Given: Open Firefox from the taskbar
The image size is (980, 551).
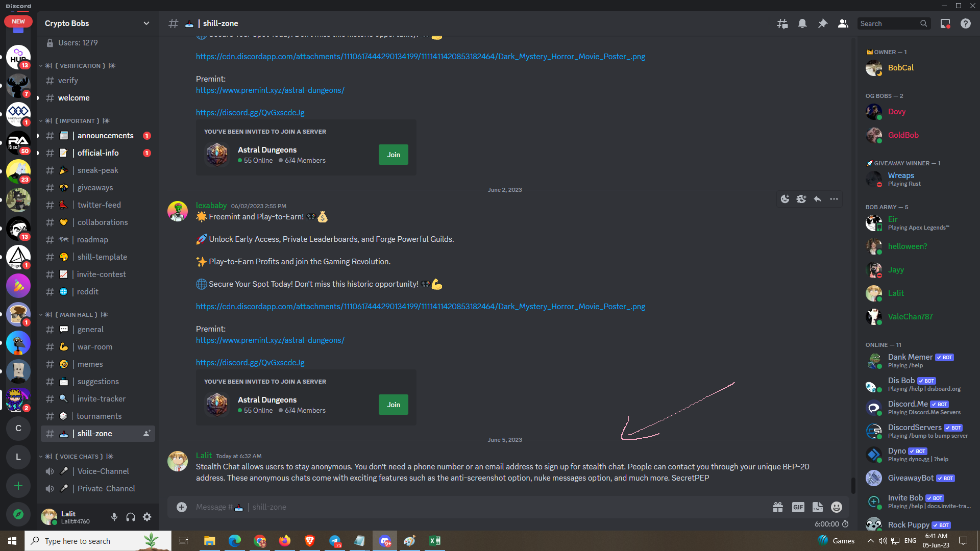Looking at the screenshot, I should 284,541.
